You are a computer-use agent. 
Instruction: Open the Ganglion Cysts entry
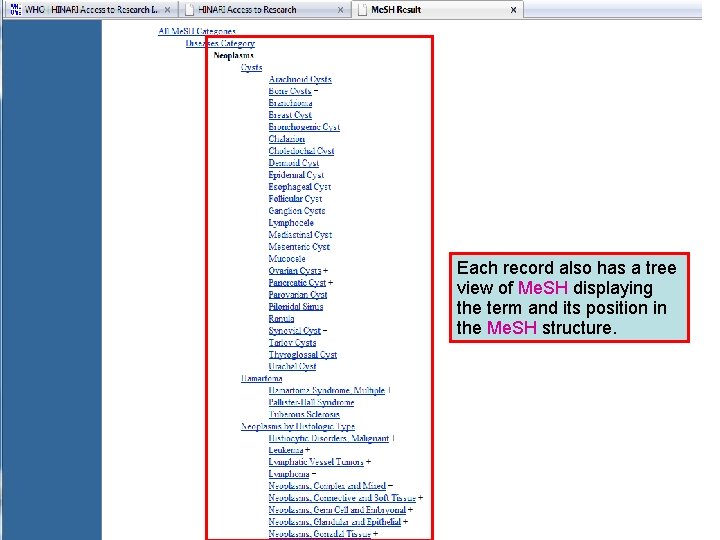tap(297, 211)
